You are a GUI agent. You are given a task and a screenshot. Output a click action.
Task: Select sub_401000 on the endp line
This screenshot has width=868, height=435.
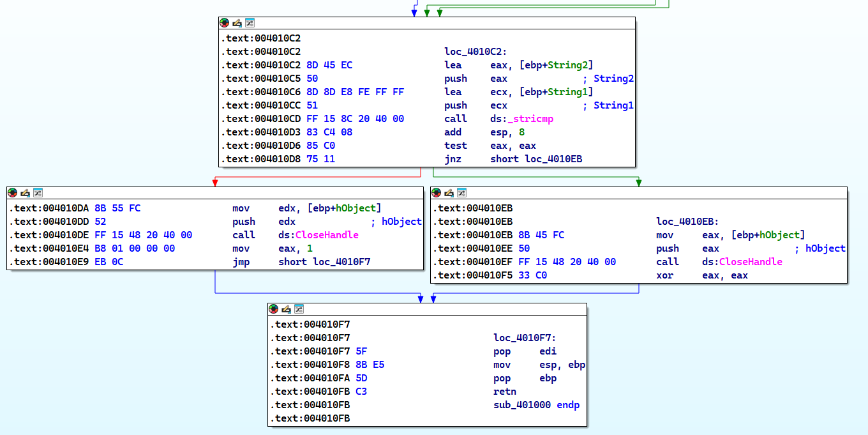pyautogui.click(x=522, y=405)
